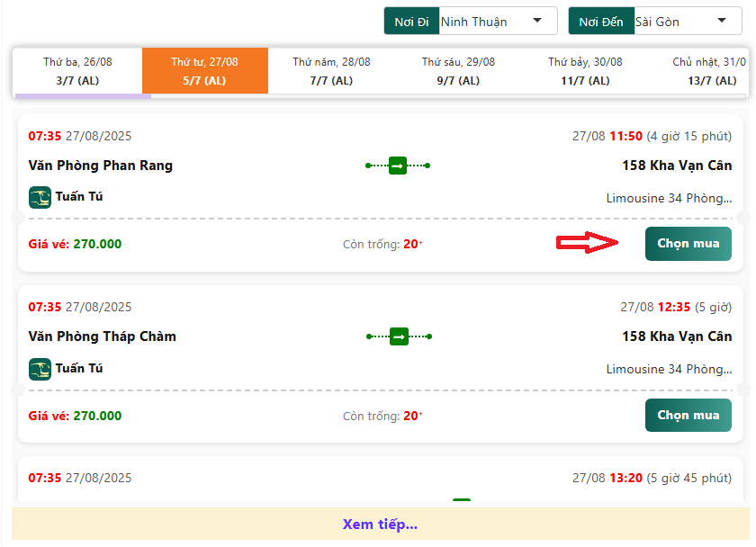756x547 pixels.
Task: Click Xem tiếp to load more trips
Action: [x=380, y=525]
